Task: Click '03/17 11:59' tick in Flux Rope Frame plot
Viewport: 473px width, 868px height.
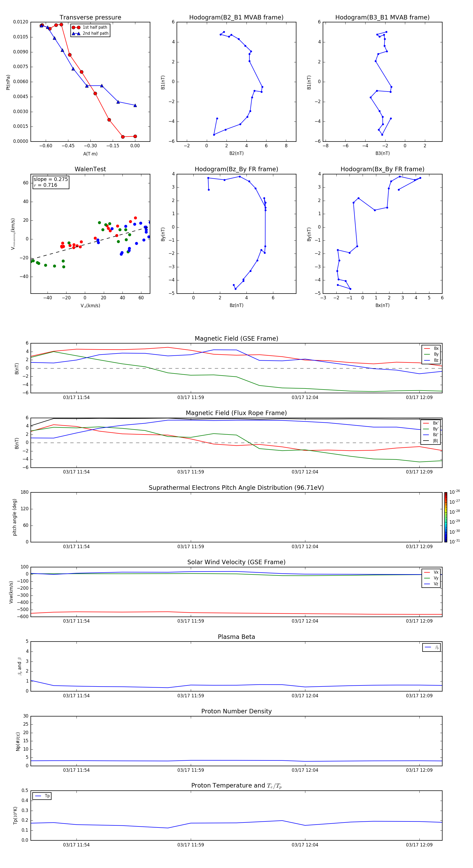Action: 191,472
